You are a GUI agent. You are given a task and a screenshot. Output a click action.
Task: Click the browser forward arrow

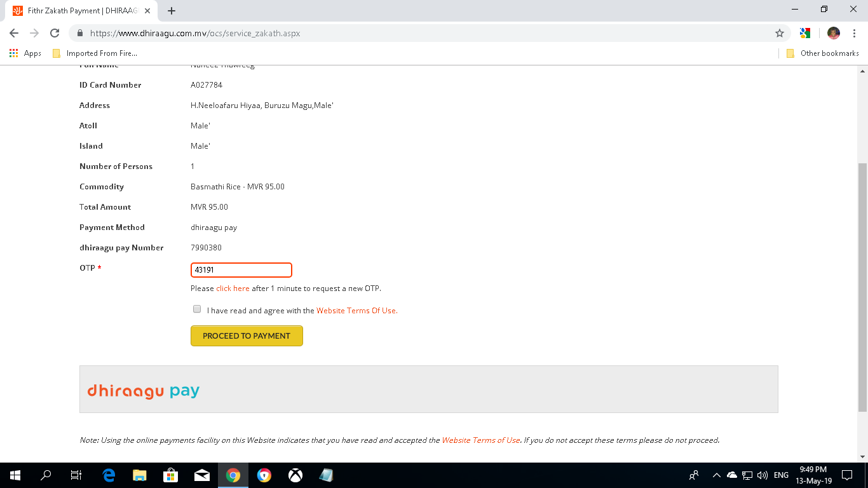[x=34, y=33]
